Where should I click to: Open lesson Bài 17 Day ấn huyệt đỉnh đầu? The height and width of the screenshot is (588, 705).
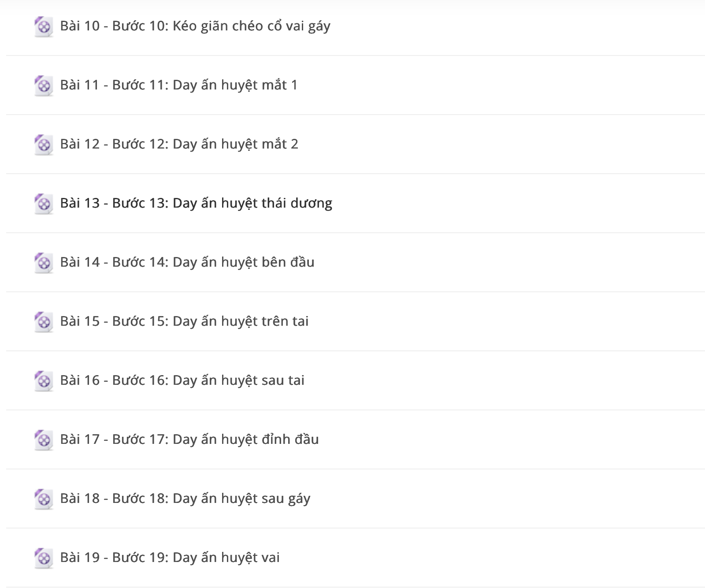189,439
